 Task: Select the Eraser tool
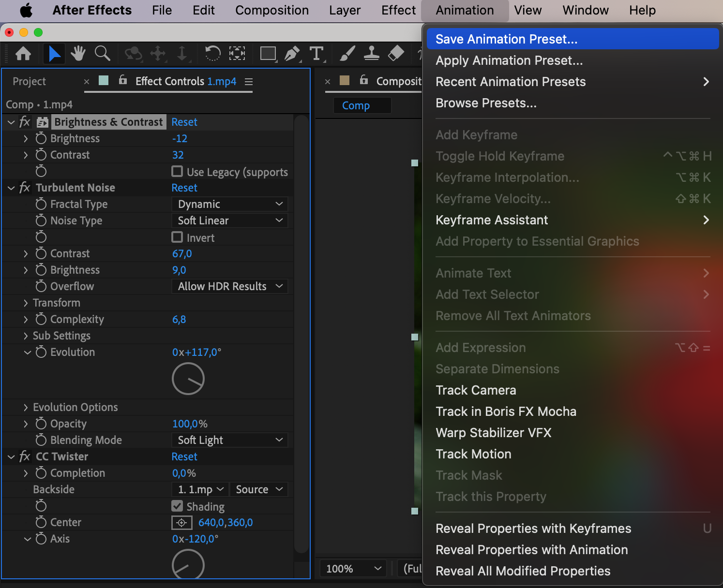396,53
